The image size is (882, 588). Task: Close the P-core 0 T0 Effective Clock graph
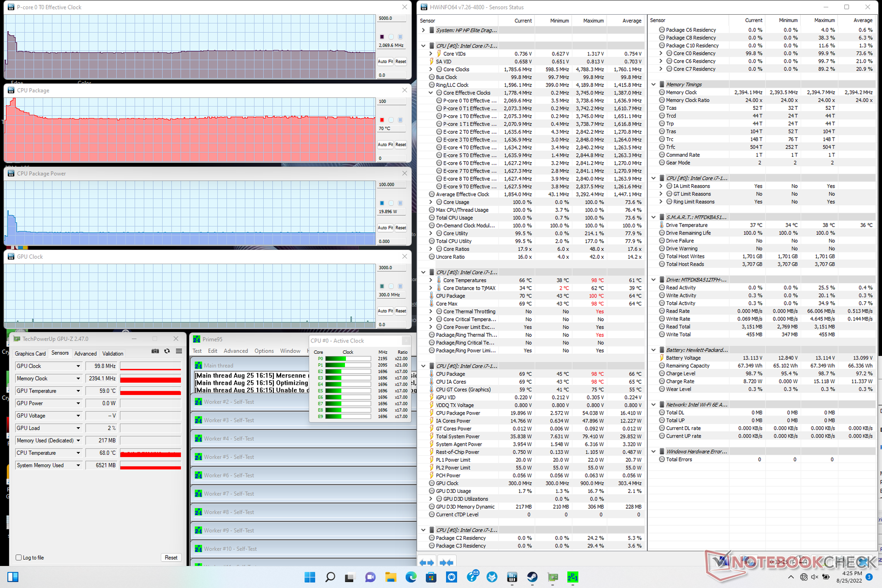(404, 7)
